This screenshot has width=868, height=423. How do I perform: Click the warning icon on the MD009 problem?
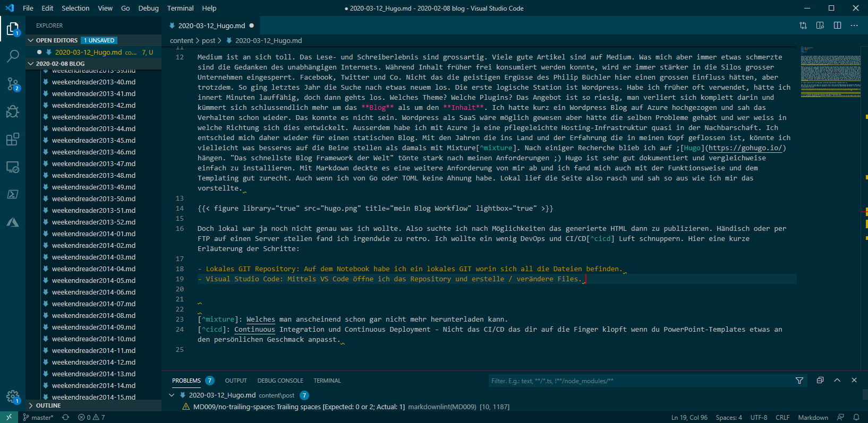tap(186, 407)
